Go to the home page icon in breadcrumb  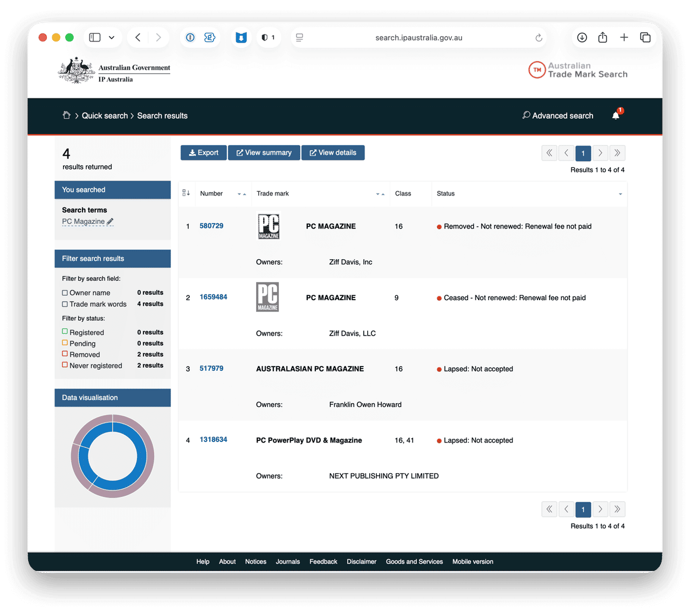pos(66,115)
